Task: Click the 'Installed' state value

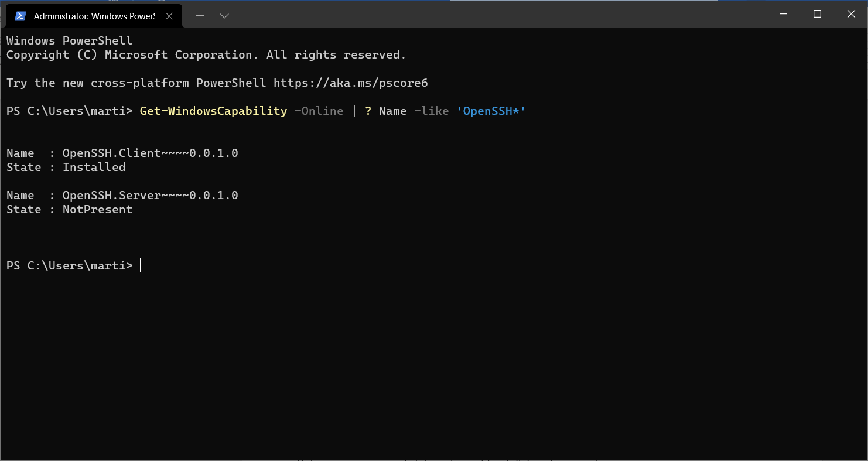Action: 94,168
